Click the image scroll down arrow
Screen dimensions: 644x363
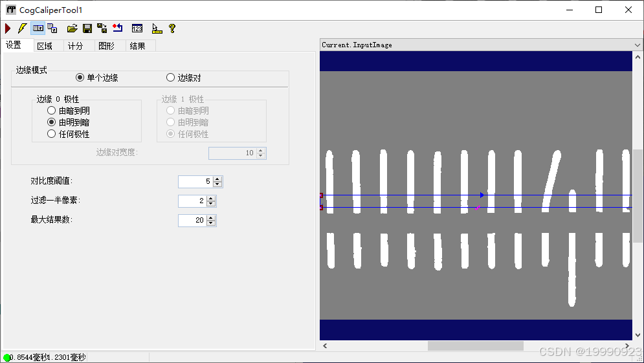coord(638,335)
